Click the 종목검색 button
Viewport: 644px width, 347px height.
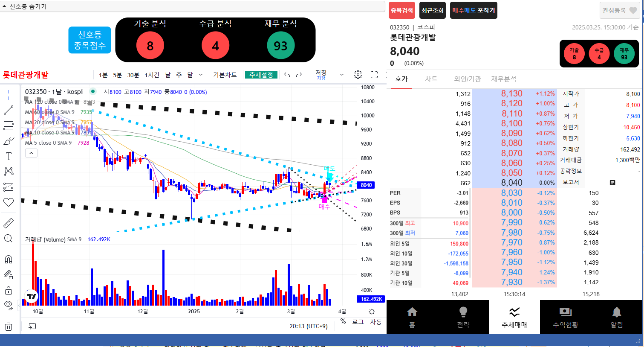pos(402,10)
